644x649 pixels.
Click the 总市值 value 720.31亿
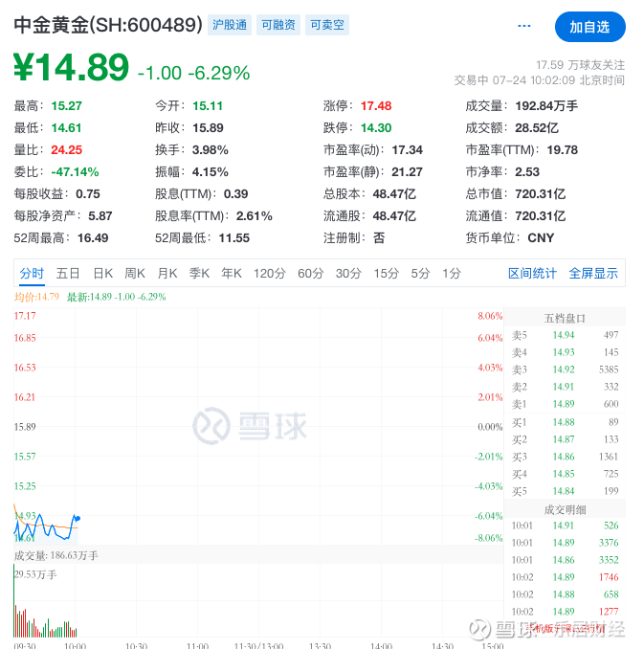540,193
